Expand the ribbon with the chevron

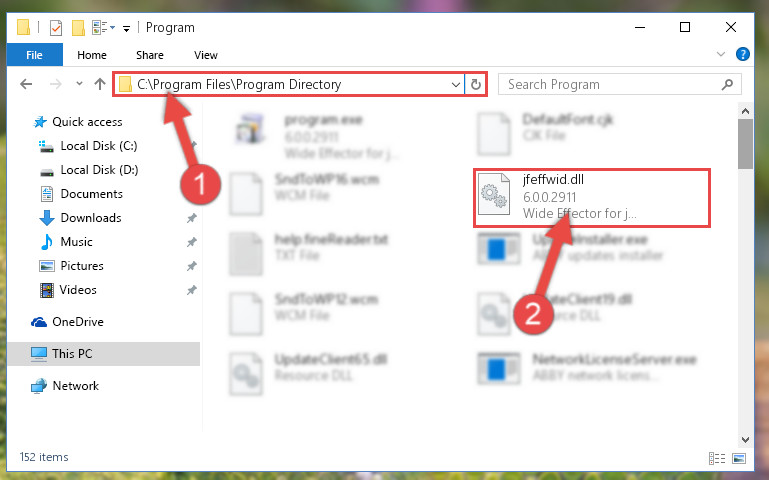(720, 54)
